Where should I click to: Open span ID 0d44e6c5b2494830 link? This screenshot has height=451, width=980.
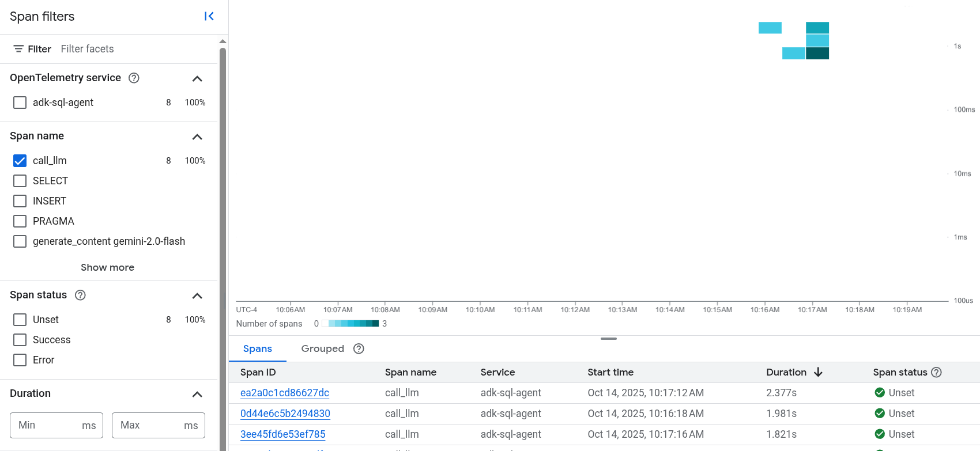click(x=285, y=414)
